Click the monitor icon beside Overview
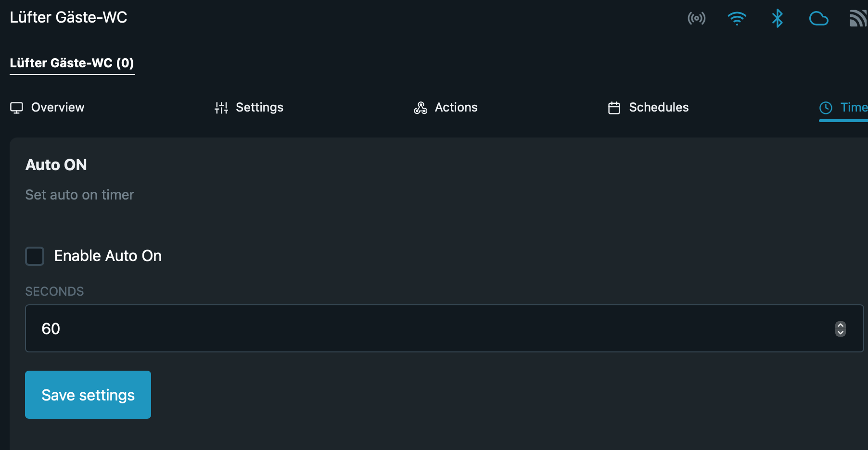The width and height of the screenshot is (868, 450). [17, 108]
